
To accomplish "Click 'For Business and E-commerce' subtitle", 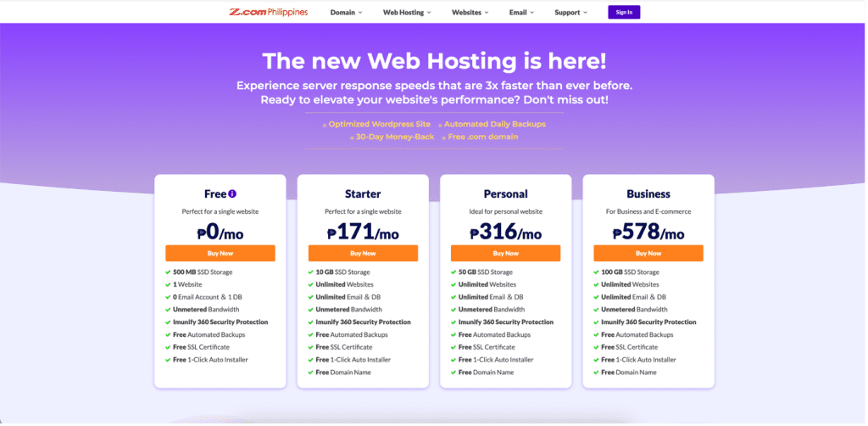I will [x=648, y=211].
